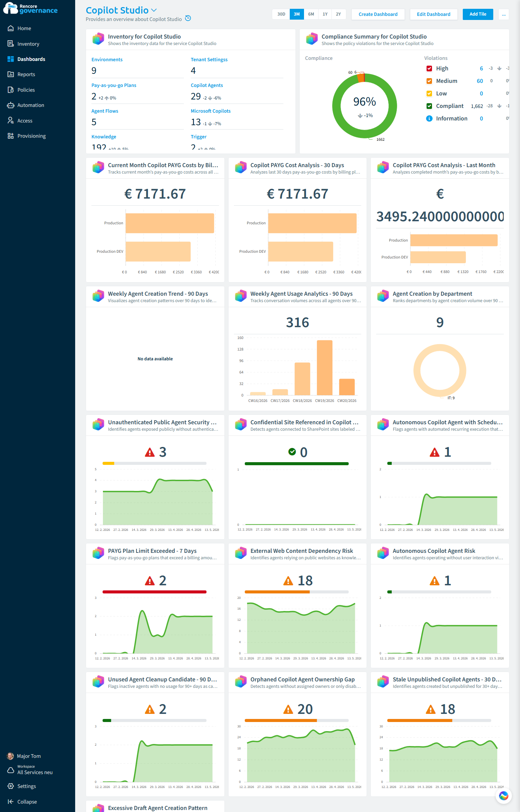Open the Home sidebar item
The width and height of the screenshot is (520, 812).
point(24,28)
